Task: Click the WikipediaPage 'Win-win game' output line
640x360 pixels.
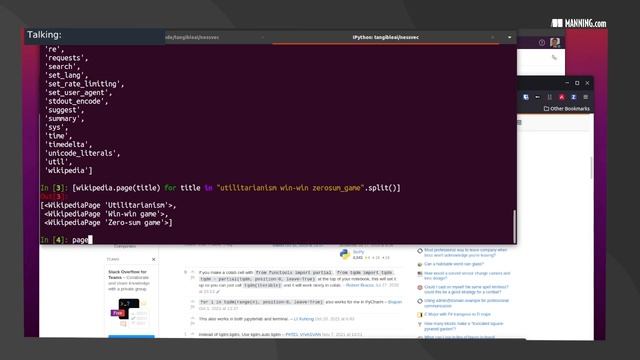Action: point(106,214)
